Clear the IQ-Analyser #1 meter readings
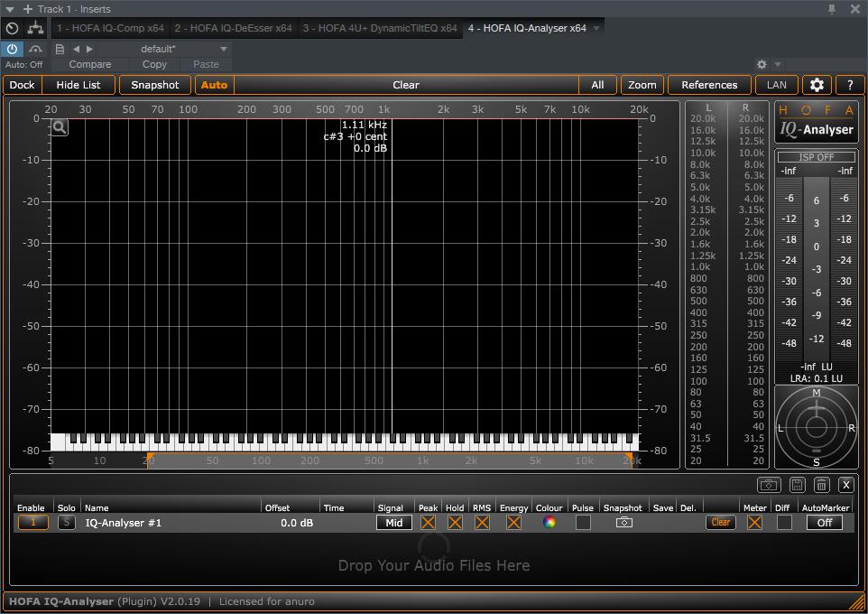 click(x=720, y=522)
